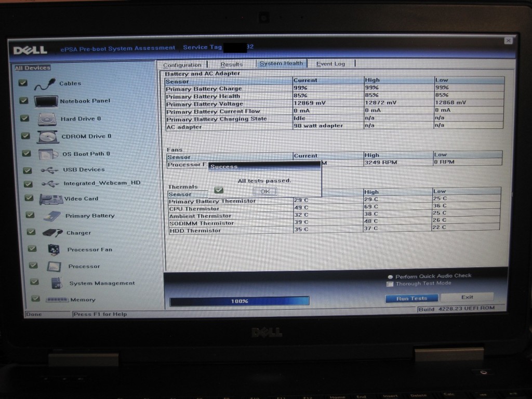Click the HDD Thermistor row label
Viewport: 532px width, 399px height.
(195, 231)
